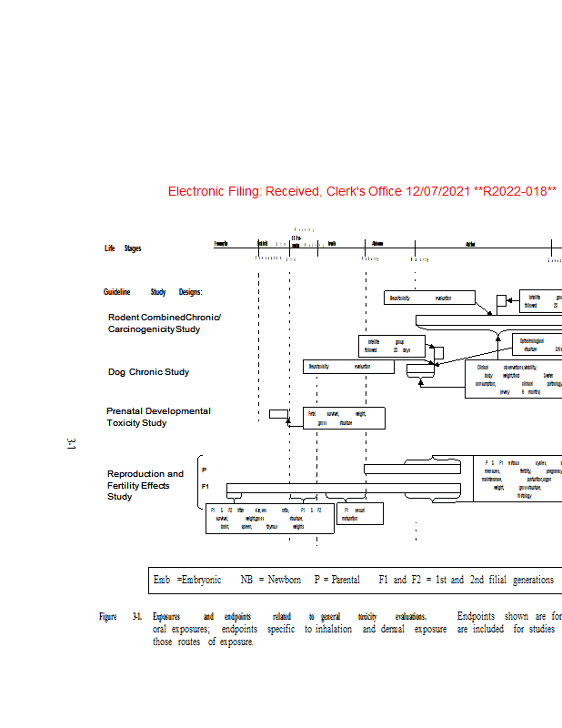Click the F1 & F2 litter size box
Viewport: 562px width, 728px height.
coord(270,519)
